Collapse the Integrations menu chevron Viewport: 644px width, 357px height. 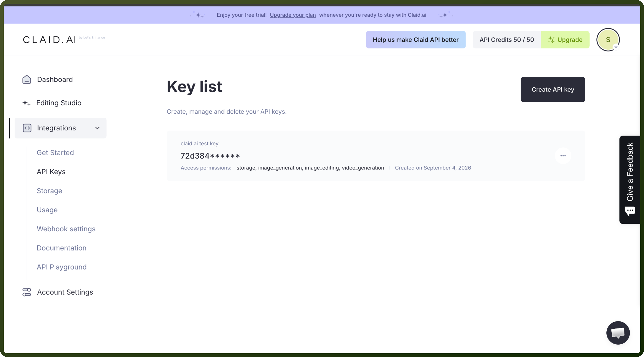point(97,128)
